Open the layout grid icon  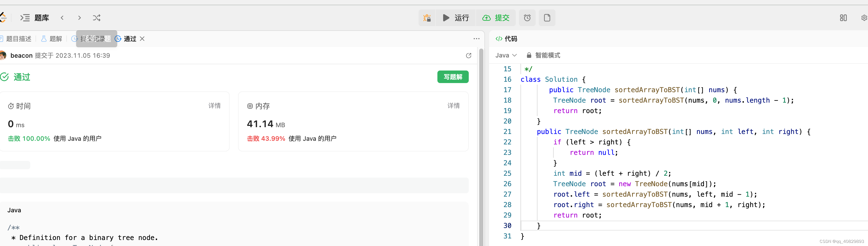click(843, 18)
